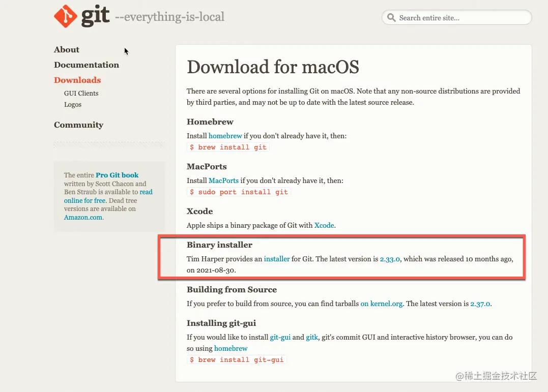Click the "brew install git" command text
The width and height of the screenshot is (548, 392).
(228, 147)
